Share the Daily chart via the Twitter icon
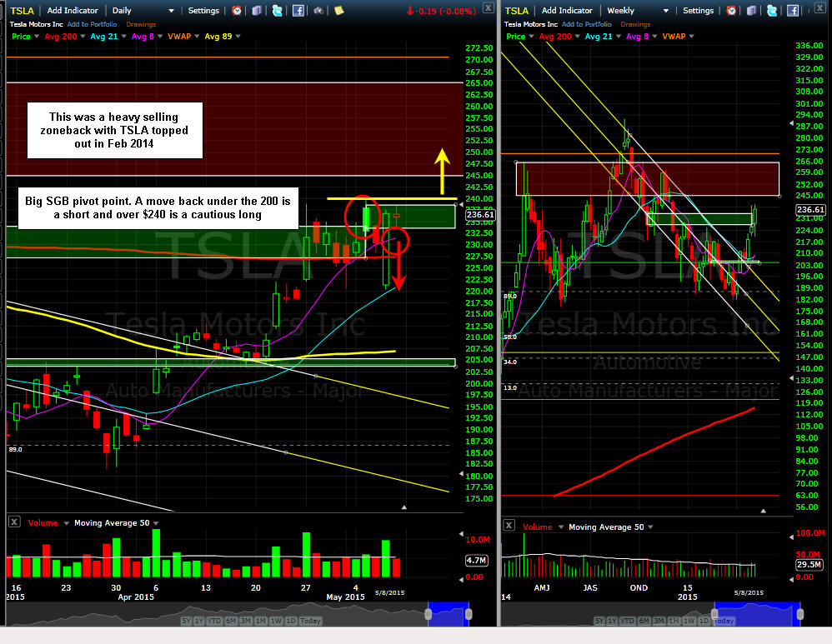The width and height of the screenshot is (832, 644). 277,11
